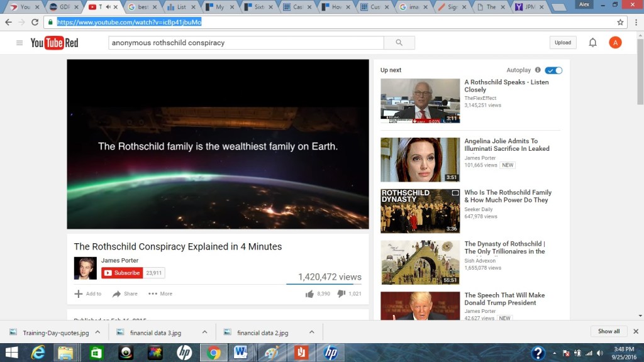Subscribe to James Porter

click(x=123, y=273)
